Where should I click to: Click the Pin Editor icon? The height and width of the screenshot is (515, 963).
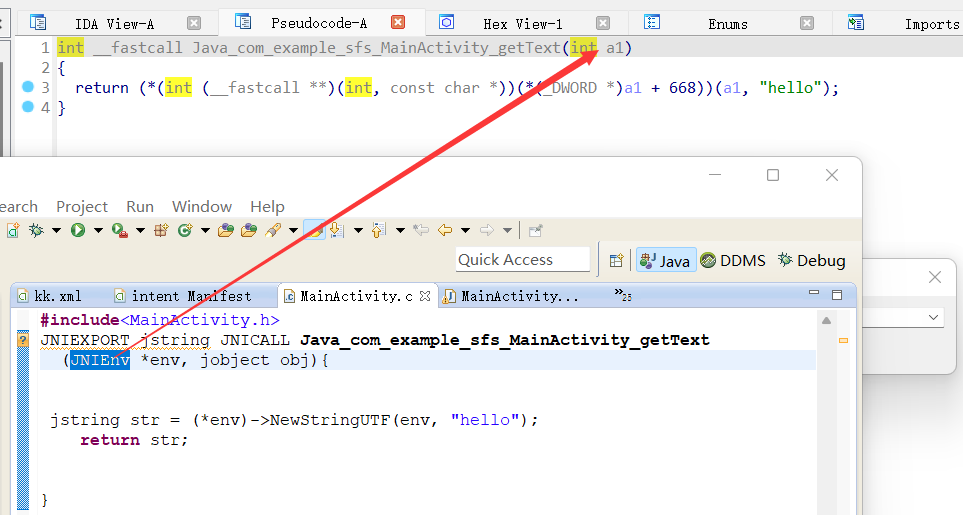pyautogui.click(x=536, y=231)
